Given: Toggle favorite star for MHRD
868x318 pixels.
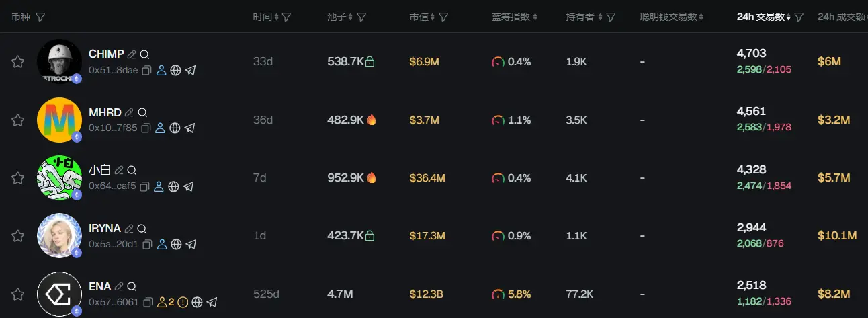Looking at the screenshot, I should click(18, 120).
